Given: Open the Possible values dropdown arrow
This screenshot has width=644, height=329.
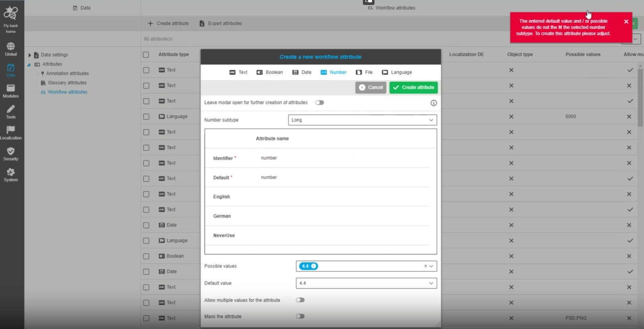Looking at the screenshot, I should (431, 266).
